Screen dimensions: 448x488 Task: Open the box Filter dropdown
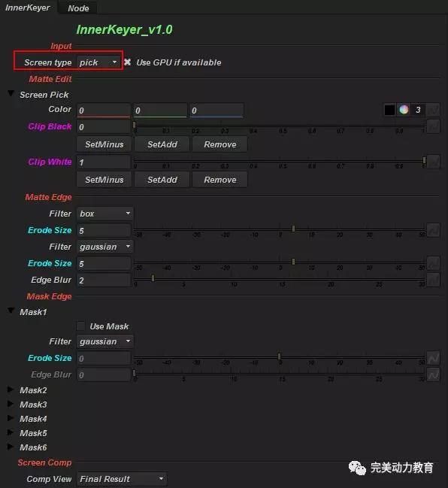104,214
